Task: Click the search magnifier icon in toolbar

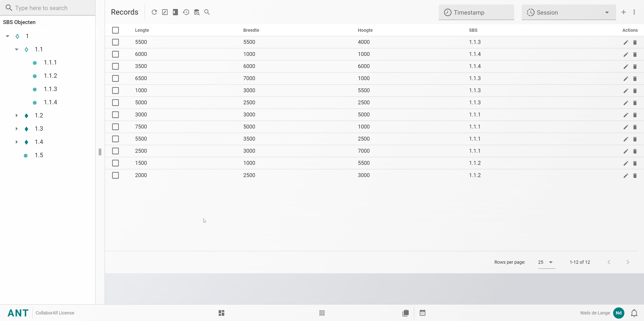Action: click(207, 12)
